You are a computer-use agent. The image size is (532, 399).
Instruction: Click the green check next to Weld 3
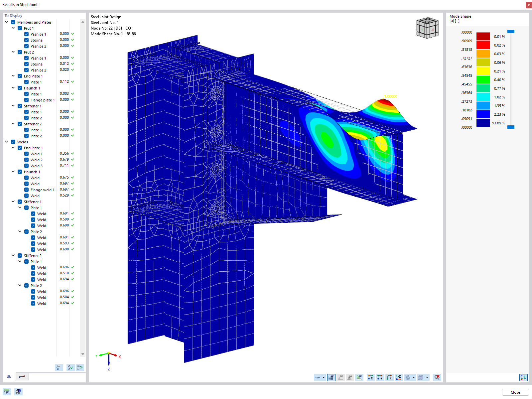72,166
